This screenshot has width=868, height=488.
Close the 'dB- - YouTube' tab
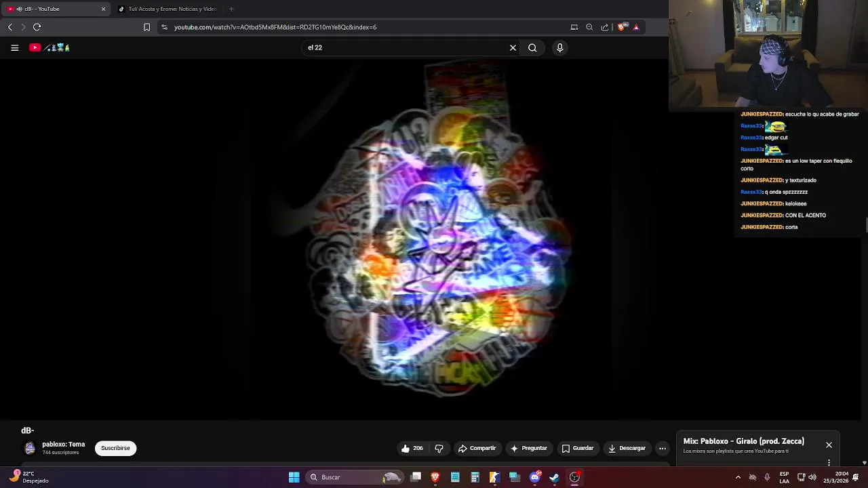coord(103,9)
